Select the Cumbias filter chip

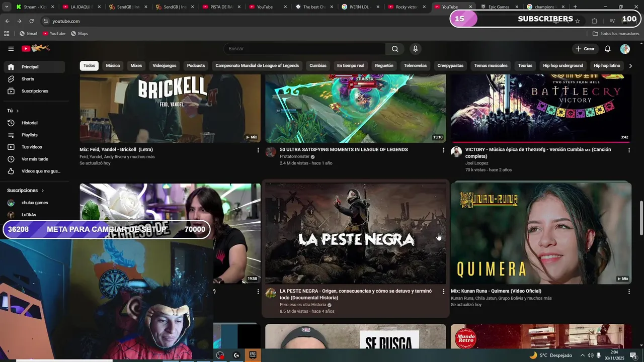(x=318, y=66)
